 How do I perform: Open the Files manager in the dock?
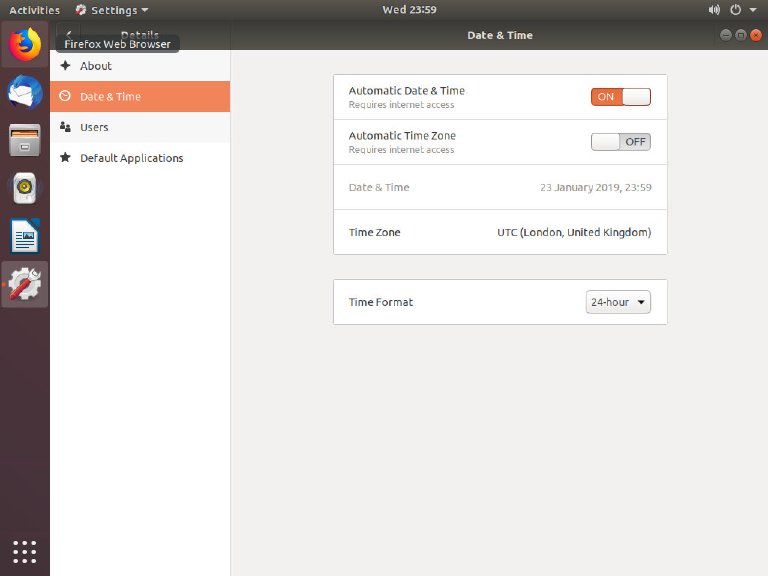click(x=25, y=141)
